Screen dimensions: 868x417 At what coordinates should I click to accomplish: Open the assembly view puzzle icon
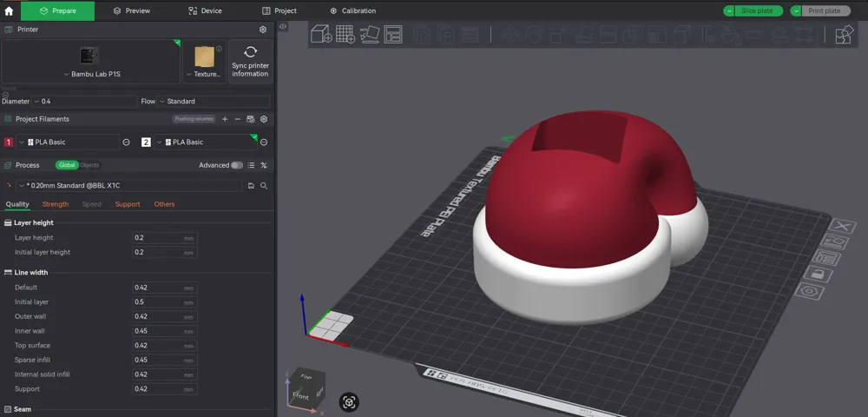click(845, 35)
